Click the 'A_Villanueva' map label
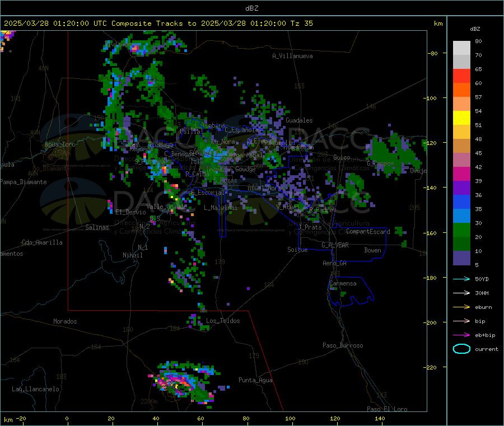This screenshot has width=504, height=426. (292, 56)
